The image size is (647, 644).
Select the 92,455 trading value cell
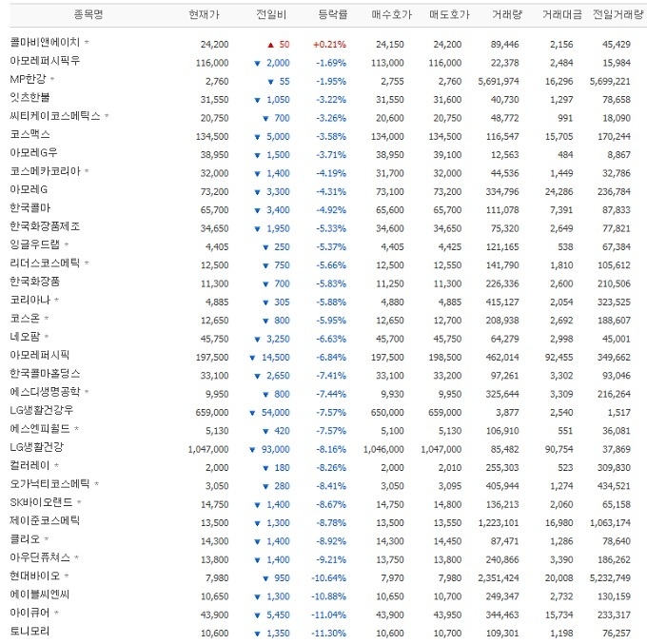[x=559, y=358]
